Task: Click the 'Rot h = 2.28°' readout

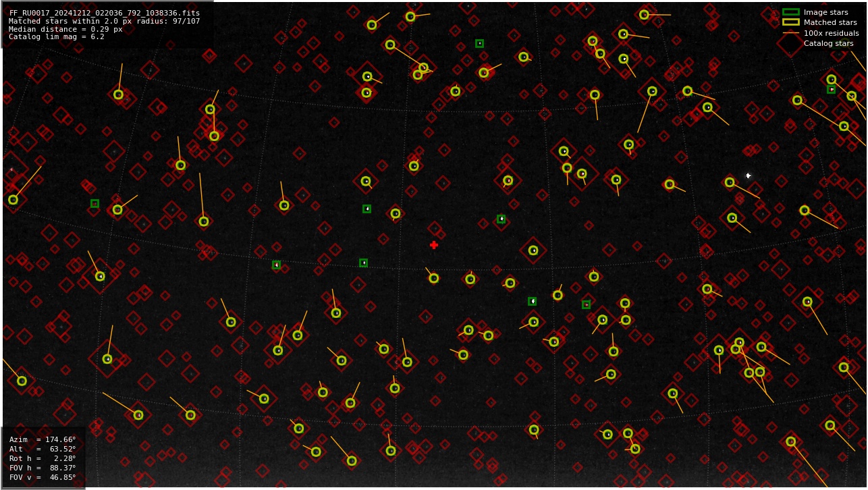Action: [x=43, y=458]
